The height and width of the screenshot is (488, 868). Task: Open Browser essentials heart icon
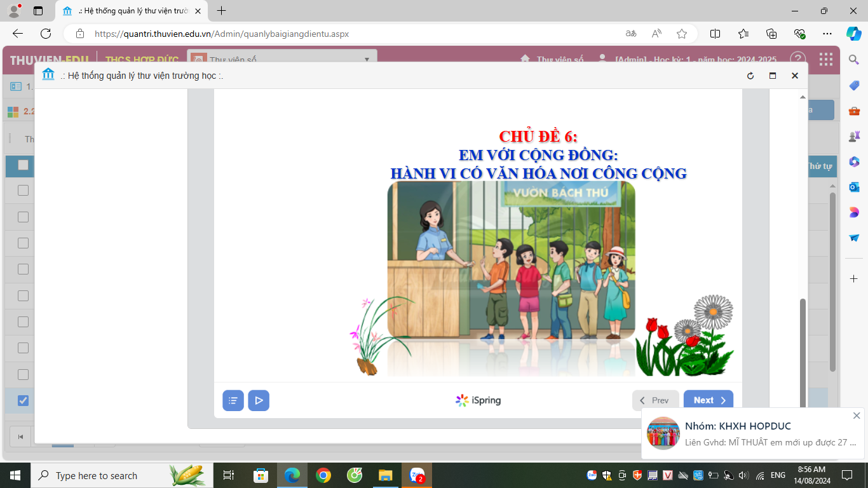click(x=799, y=34)
